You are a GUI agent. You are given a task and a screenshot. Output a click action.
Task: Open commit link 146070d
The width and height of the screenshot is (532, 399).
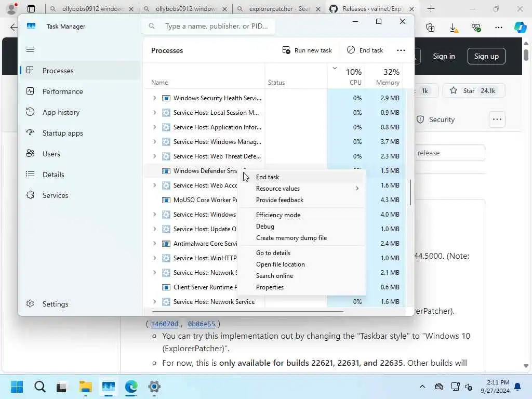(x=165, y=324)
